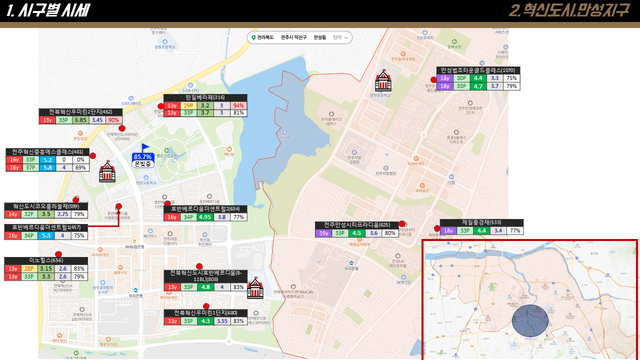Click the 온빛중 school label
Image resolution: width=640 pixels, height=360 pixels.
143,164
